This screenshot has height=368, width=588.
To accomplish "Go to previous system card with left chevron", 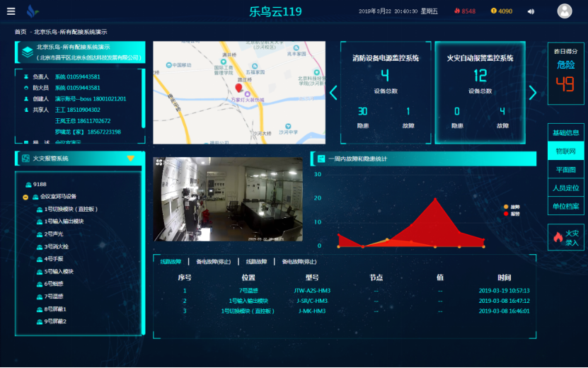I will tap(334, 93).
